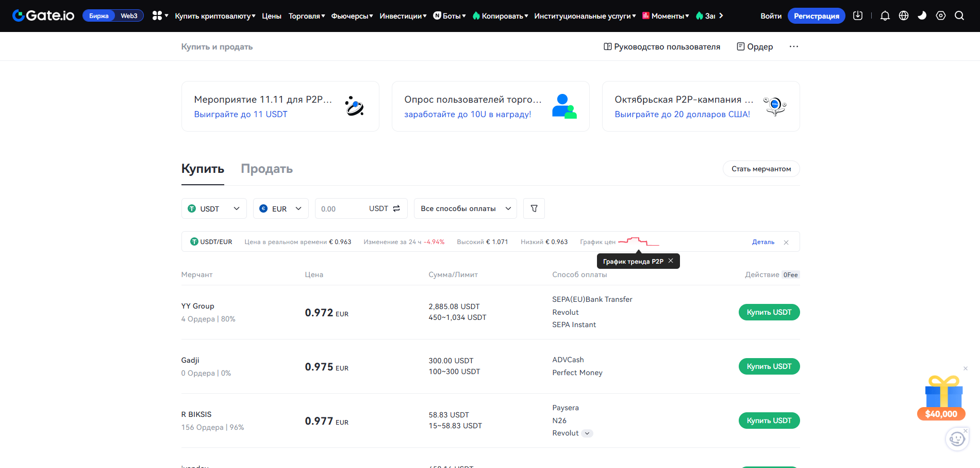Click 'SEPA Instant' payment method text
Viewport: 980px width, 468px height.
tap(574, 325)
